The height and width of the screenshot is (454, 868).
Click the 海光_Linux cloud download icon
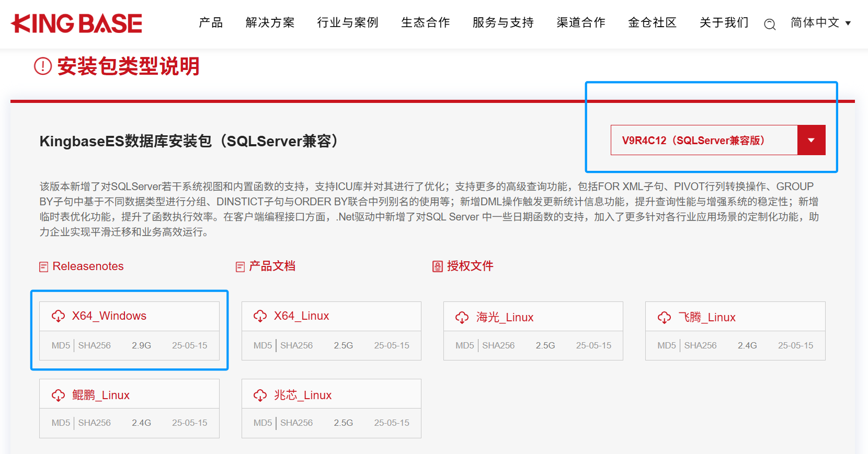point(462,318)
